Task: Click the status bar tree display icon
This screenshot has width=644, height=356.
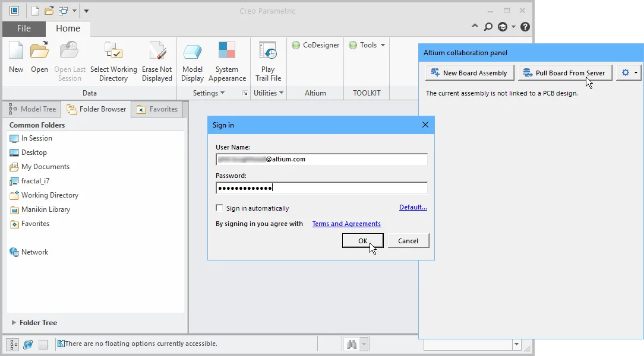Action: click(13, 344)
